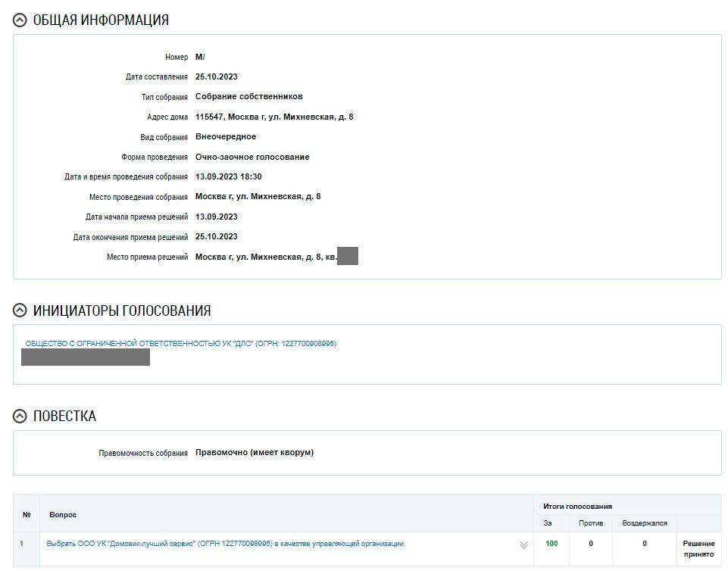Click the Решение принято status cell

698,549
